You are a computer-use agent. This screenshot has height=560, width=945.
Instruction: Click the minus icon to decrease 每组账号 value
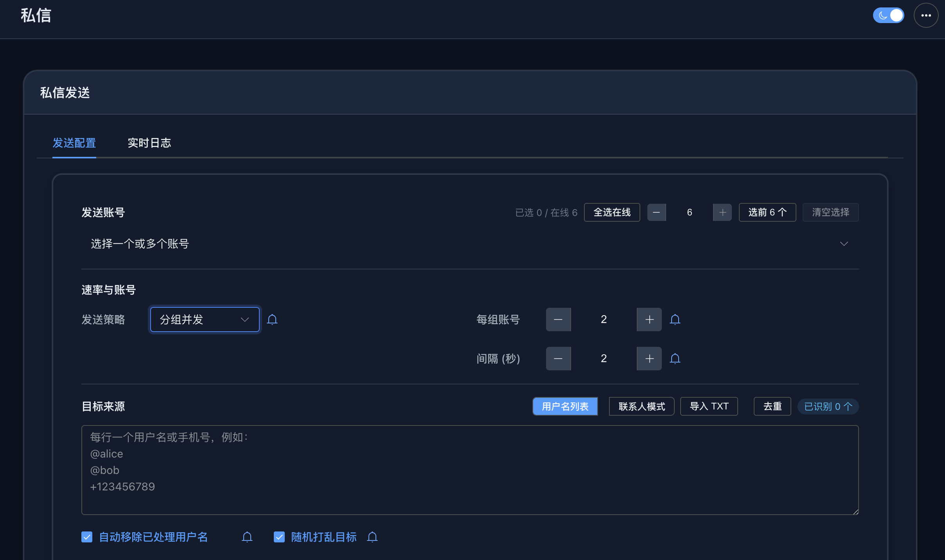(558, 319)
